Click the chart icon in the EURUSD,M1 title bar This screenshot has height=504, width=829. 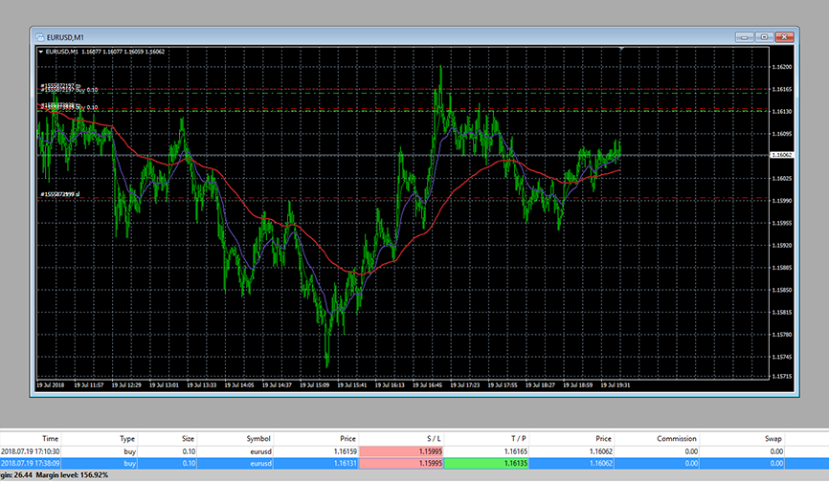click(x=39, y=37)
